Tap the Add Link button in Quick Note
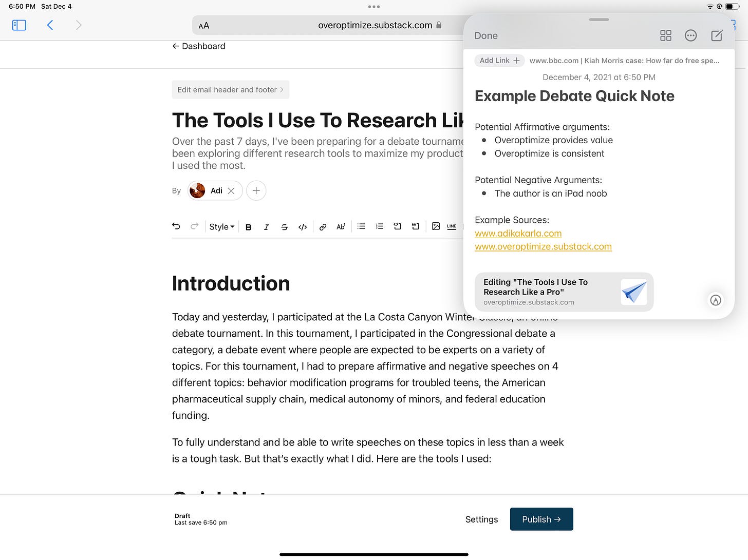This screenshot has height=560, width=748. [499, 61]
